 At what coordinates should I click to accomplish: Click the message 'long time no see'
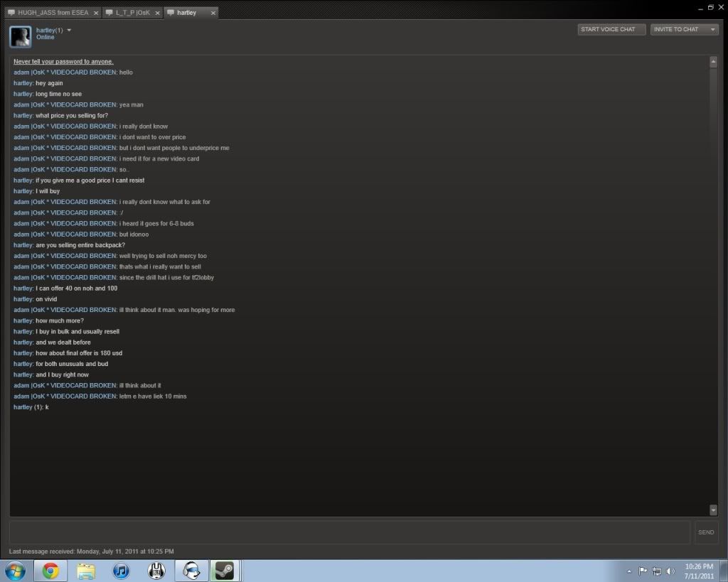(x=58, y=95)
